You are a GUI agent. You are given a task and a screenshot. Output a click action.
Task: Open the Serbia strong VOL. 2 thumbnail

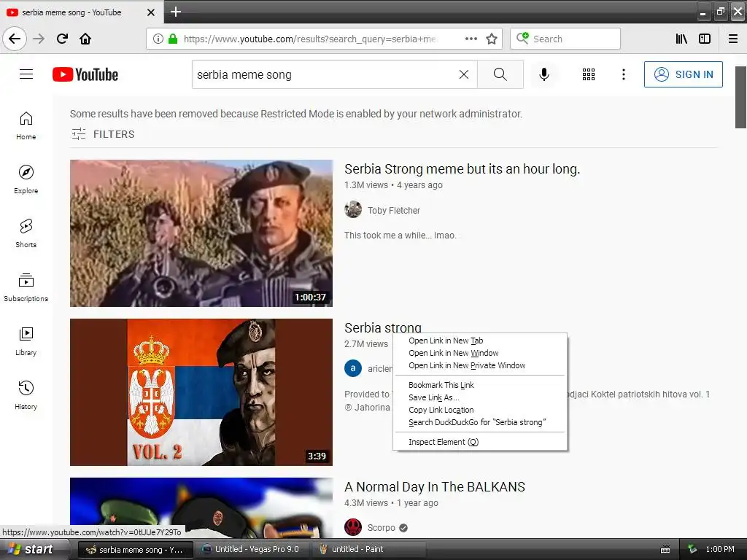[201, 392]
